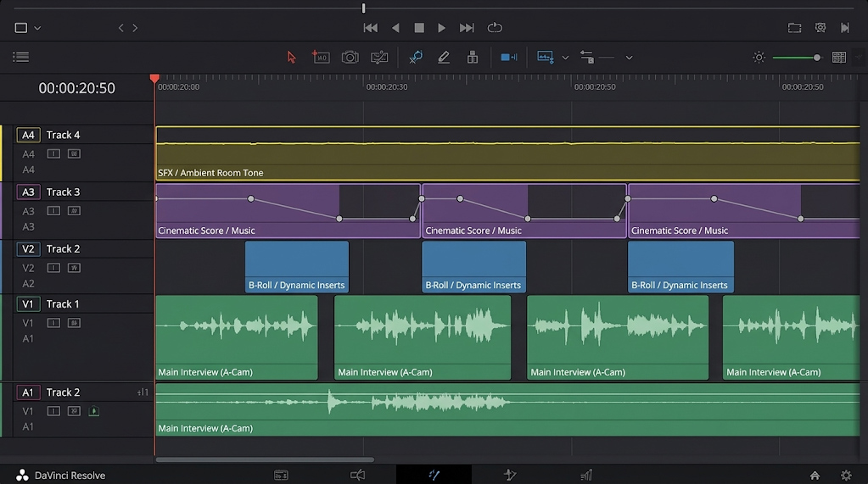Toggle loop playback
The height and width of the screenshot is (484, 868).
click(495, 28)
